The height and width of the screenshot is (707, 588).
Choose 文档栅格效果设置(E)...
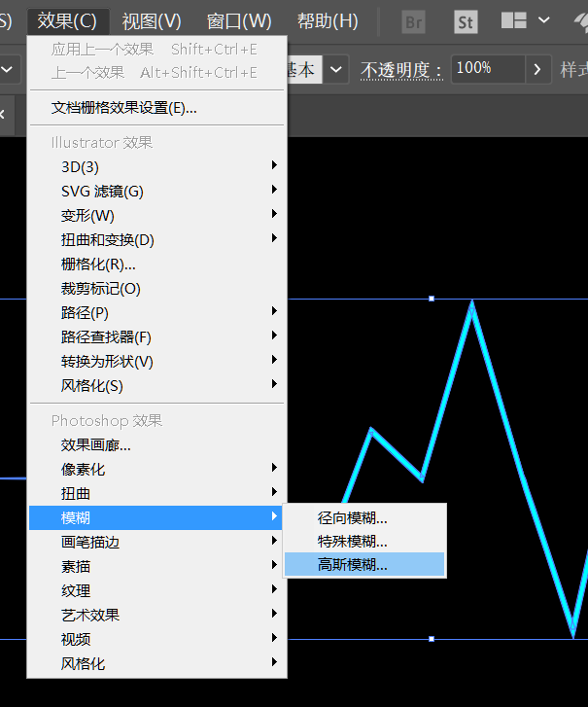pyautogui.click(x=156, y=108)
